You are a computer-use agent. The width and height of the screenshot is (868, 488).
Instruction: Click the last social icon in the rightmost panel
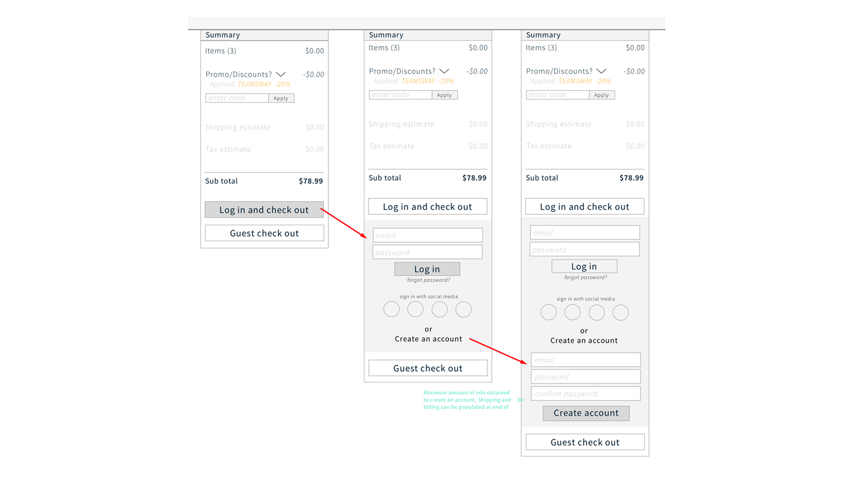(620, 312)
